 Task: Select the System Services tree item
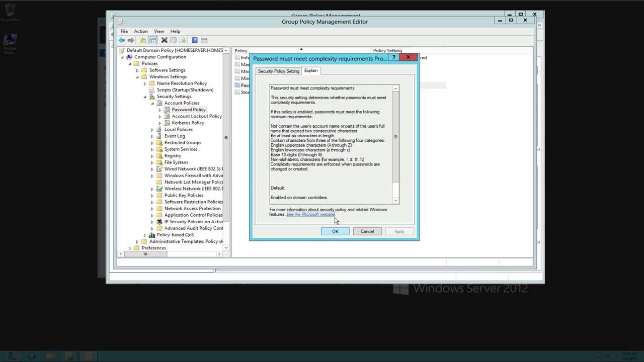(181, 149)
